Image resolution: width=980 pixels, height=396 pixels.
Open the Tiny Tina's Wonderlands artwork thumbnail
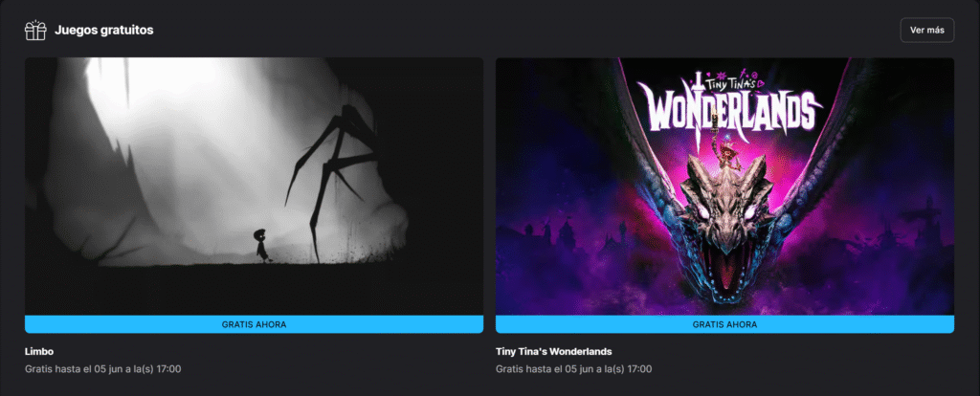point(725,187)
